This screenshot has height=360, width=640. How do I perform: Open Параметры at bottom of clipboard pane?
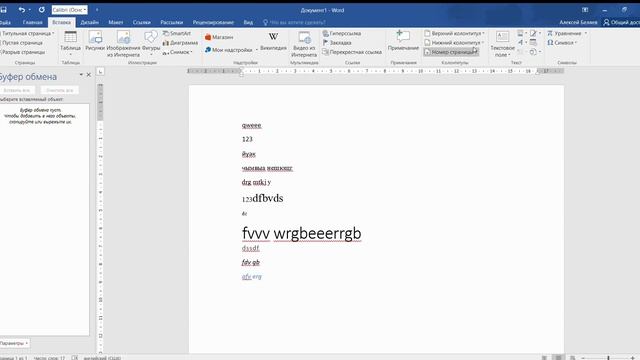click(14, 343)
